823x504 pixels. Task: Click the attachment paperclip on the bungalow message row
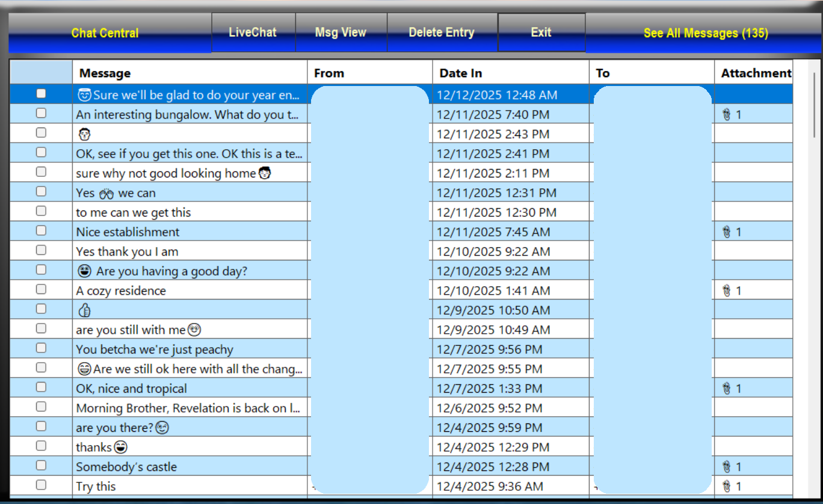coord(726,114)
